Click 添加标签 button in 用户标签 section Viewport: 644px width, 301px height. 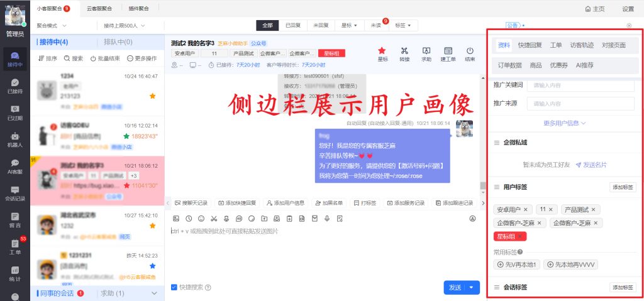tap(622, 187)
